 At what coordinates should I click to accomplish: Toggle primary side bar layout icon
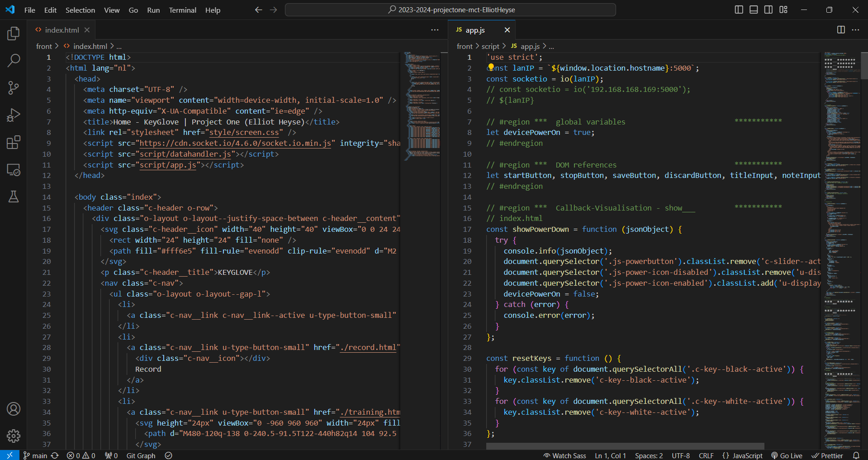[x=739, y=10]
